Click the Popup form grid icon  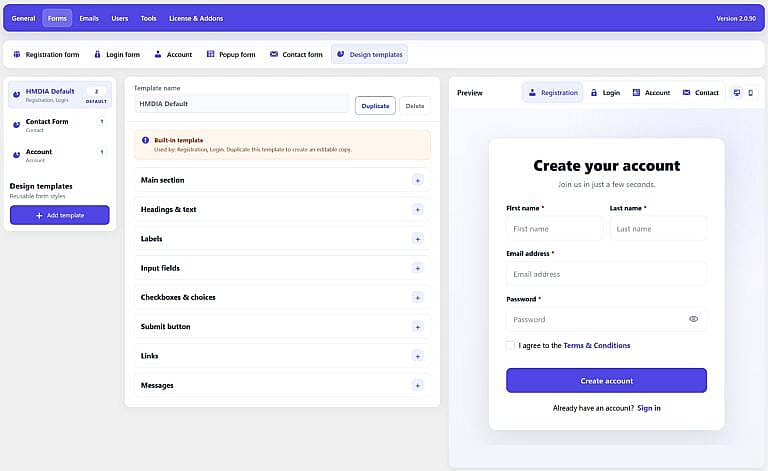211,54
